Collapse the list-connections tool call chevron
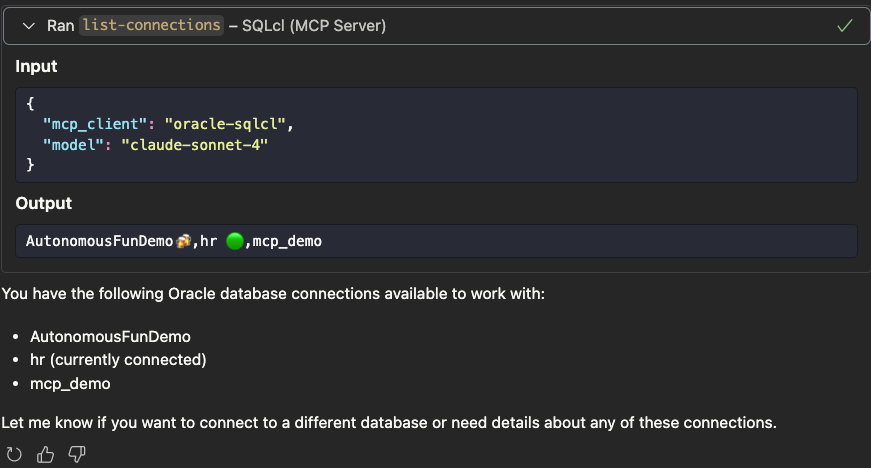The width and height of the screenshot is (871, 468). pos(28,26)
